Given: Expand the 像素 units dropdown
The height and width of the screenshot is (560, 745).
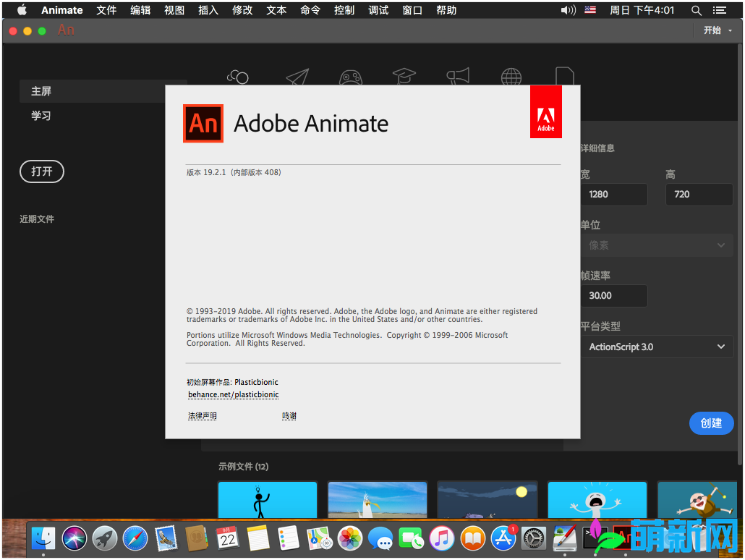Looking at the screenshot, I should click(657, 245).
